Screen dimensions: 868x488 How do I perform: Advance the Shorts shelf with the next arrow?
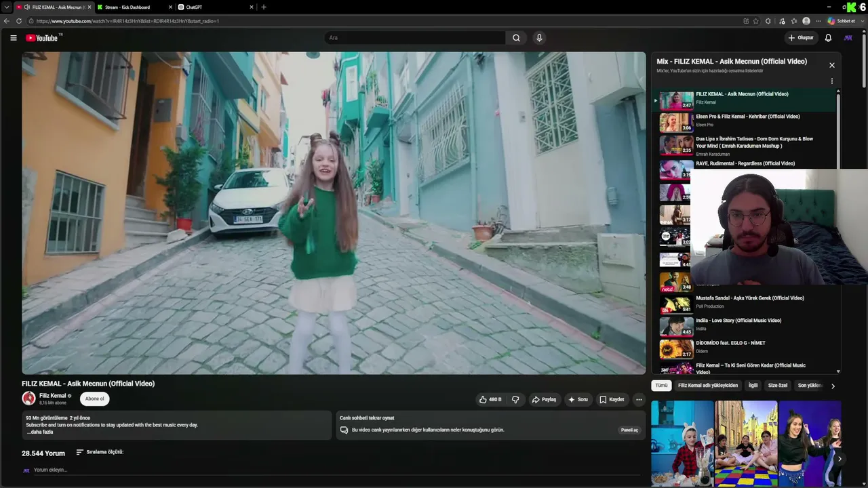pos(839,459)
